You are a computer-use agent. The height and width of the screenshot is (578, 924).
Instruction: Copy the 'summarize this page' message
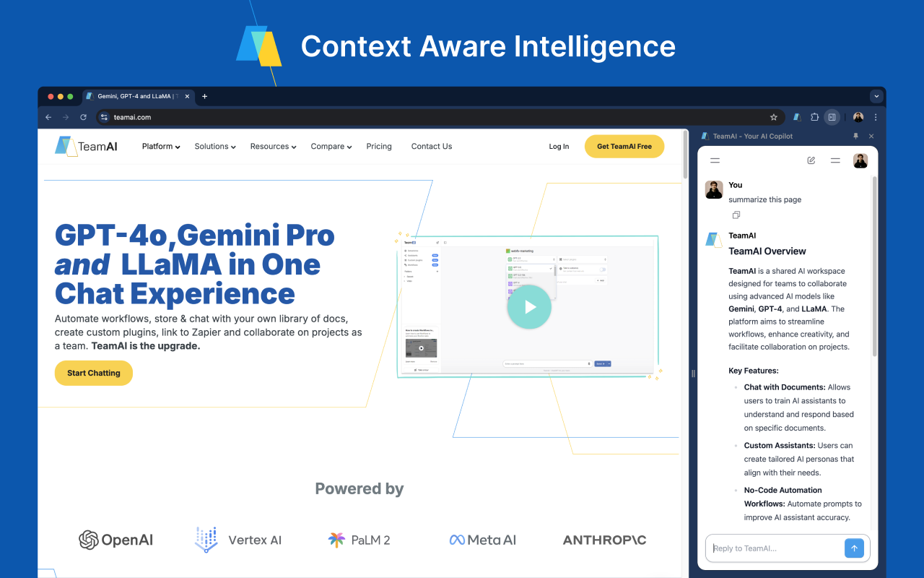tap(736, 215)
